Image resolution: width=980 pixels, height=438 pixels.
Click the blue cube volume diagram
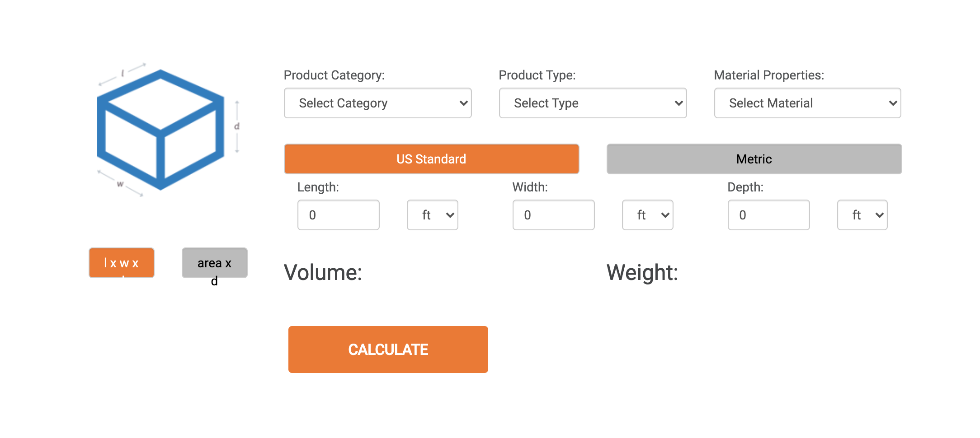click(160, 130)
